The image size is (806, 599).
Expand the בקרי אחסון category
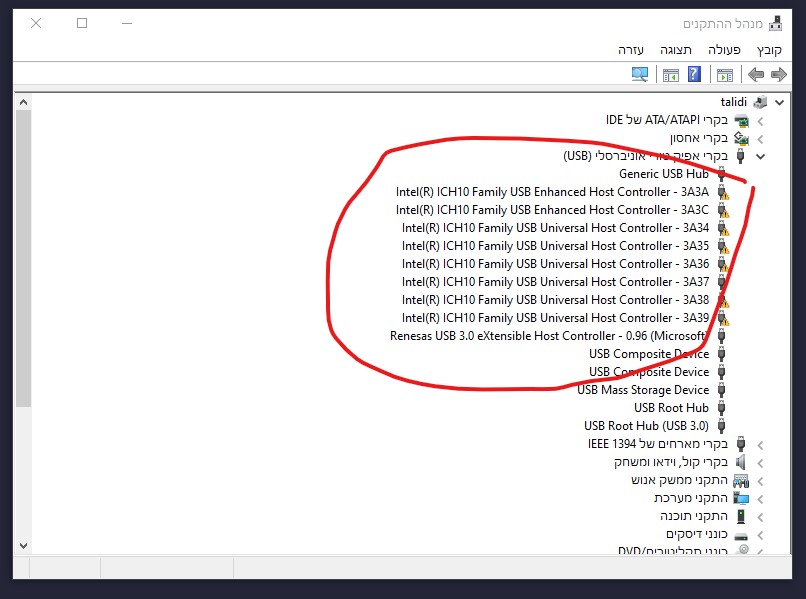760,139
